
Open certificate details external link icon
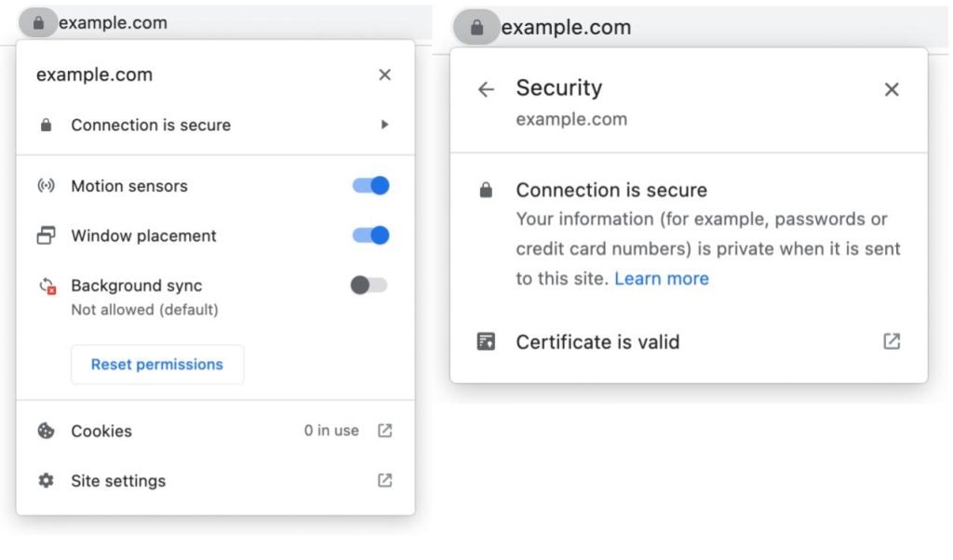892,341
